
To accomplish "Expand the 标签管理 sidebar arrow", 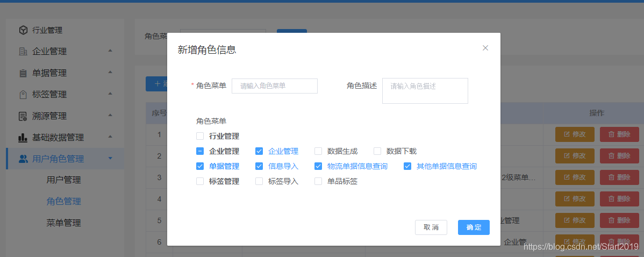I will coord(110,94).
